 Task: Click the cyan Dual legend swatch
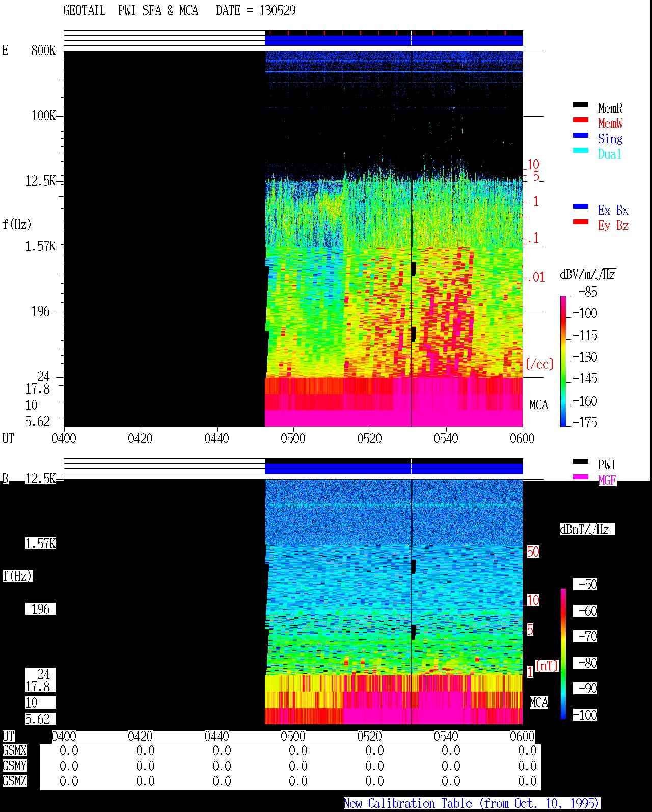point(581,150)
